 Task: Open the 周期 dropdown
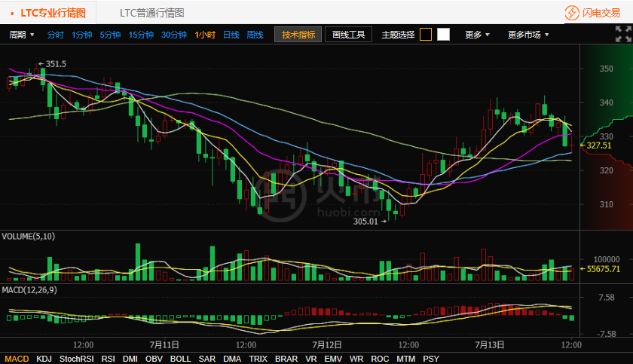click(x=21, y=35)
